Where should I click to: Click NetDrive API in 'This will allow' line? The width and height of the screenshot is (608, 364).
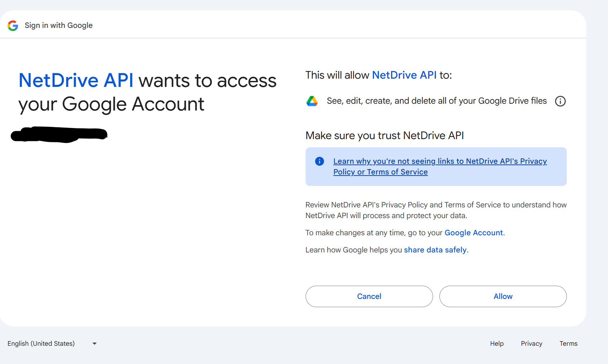[x=404, y=75]
